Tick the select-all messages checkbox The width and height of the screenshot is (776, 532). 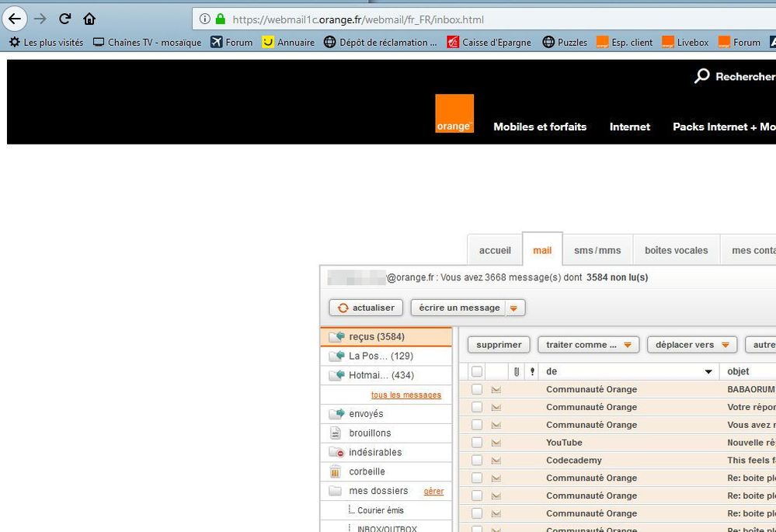(477, 371)
